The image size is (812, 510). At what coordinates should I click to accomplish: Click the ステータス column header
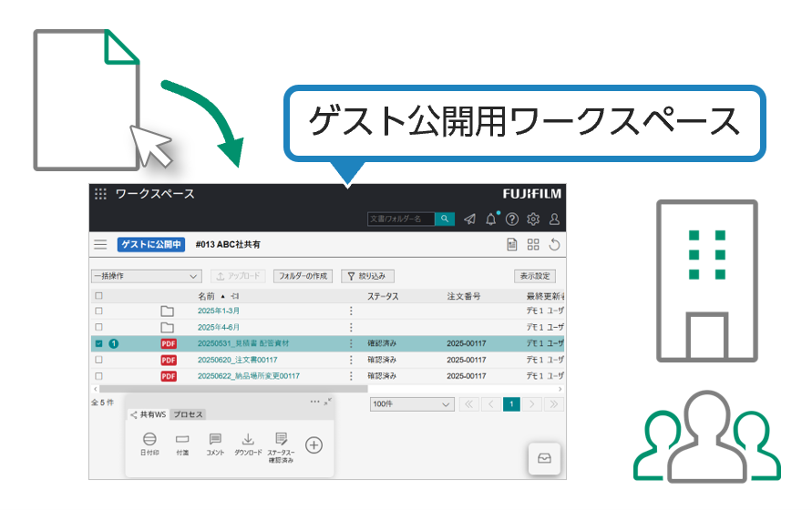tap(383, 296)
